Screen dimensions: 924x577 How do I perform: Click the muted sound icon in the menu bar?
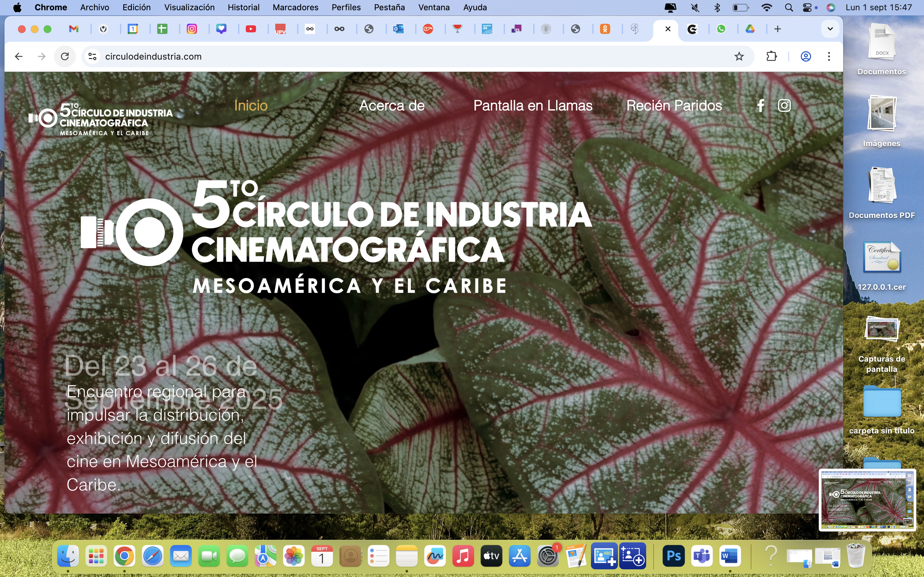(695, 8)
